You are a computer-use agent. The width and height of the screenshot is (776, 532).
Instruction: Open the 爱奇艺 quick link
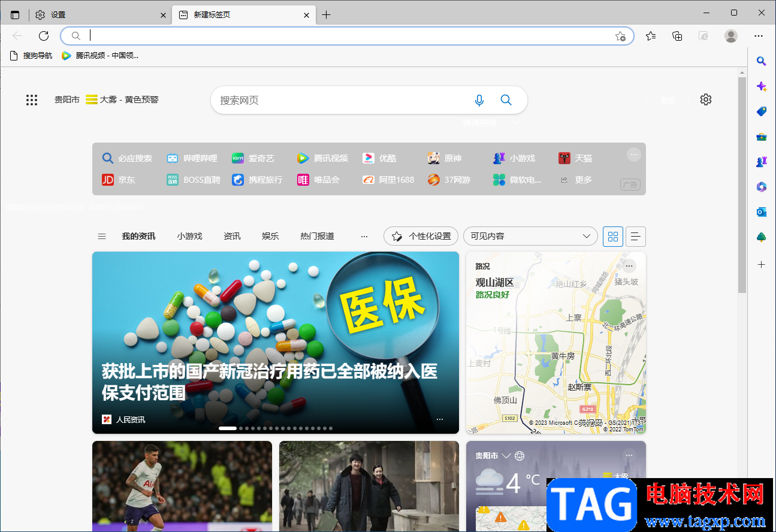click(x=253, y=158)
